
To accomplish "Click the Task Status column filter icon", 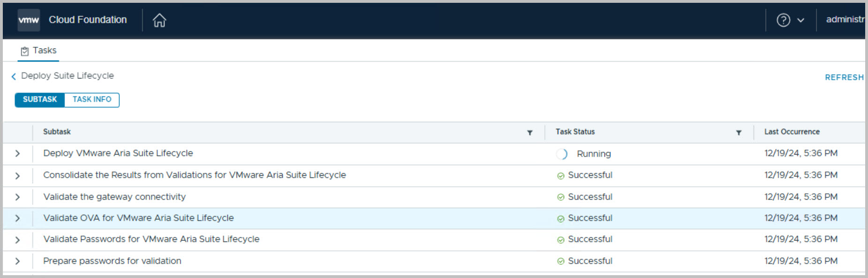I will click(739, 133).
